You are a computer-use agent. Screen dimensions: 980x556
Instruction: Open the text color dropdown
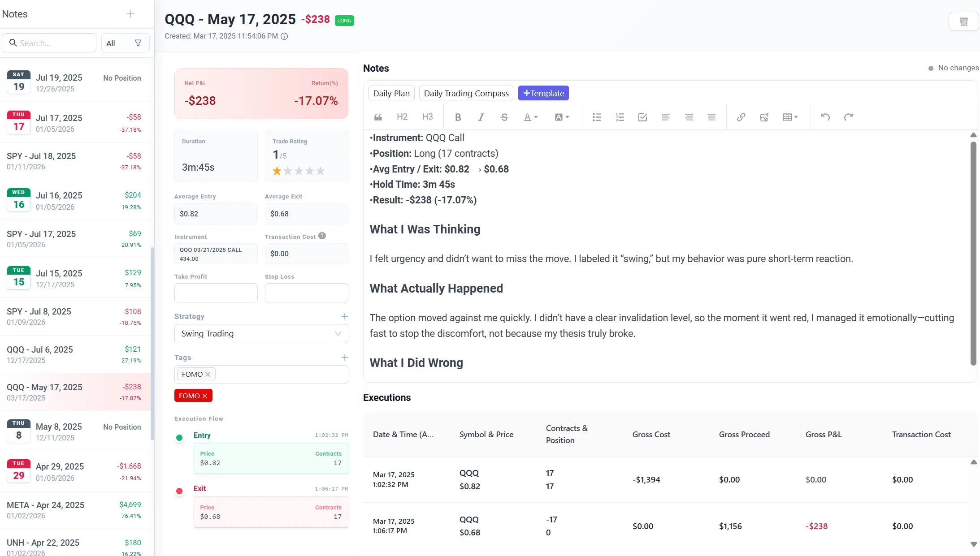(531, 117)
